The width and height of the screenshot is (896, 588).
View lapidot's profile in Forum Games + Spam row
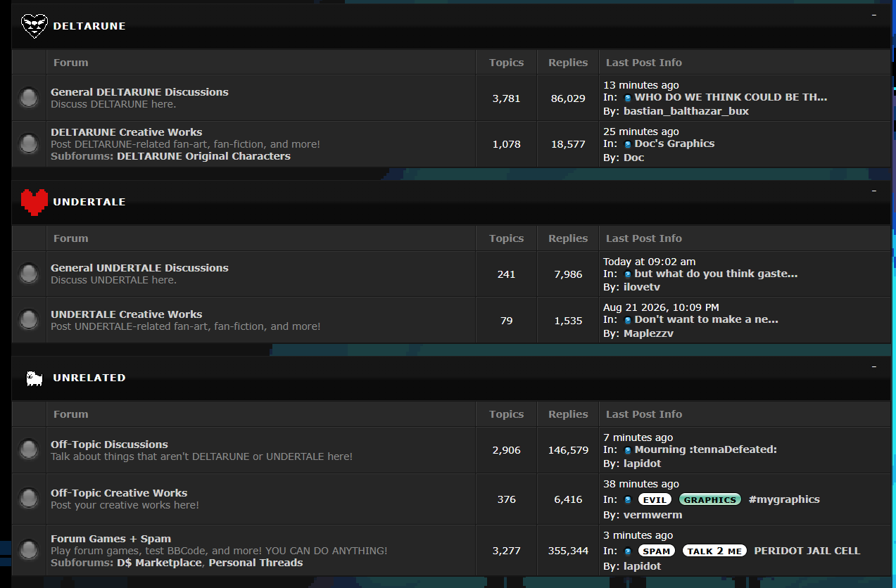pyautogui.click(x=642, y=566)
